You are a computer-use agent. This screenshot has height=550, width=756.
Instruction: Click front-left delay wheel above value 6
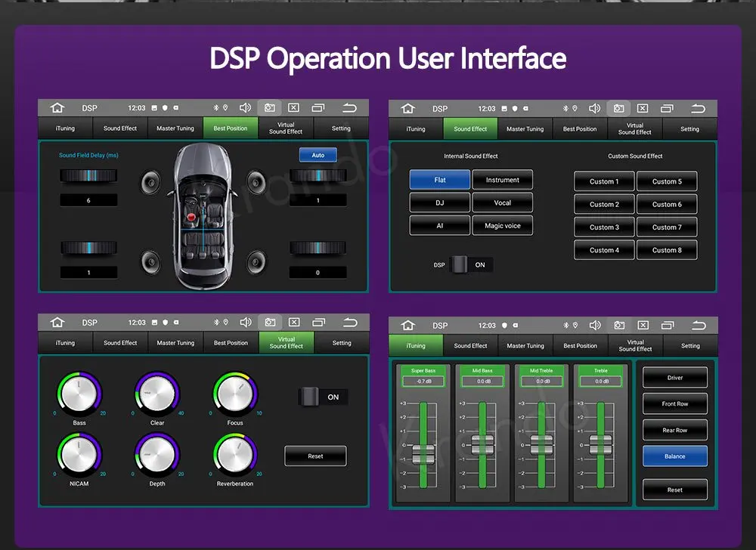(x=88, y=176)
